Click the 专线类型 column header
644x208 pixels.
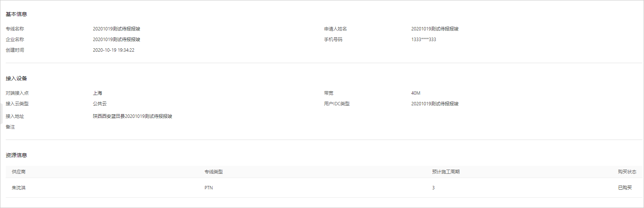[x=214, y=172]
